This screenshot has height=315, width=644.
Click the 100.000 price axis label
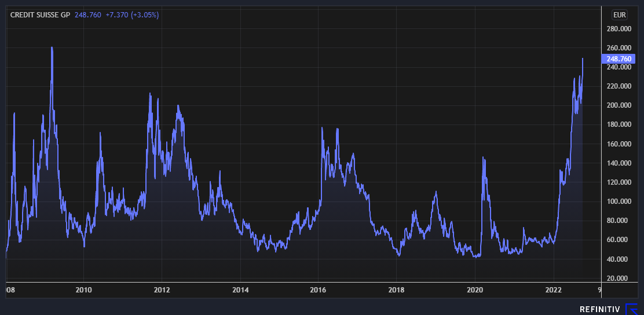coord(619,202)
